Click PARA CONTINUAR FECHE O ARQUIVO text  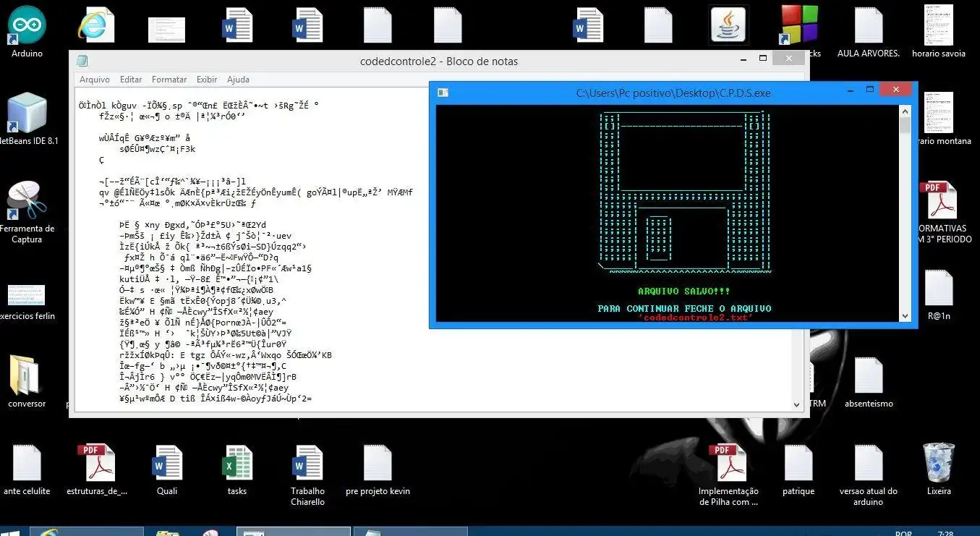tap(684, 308)
